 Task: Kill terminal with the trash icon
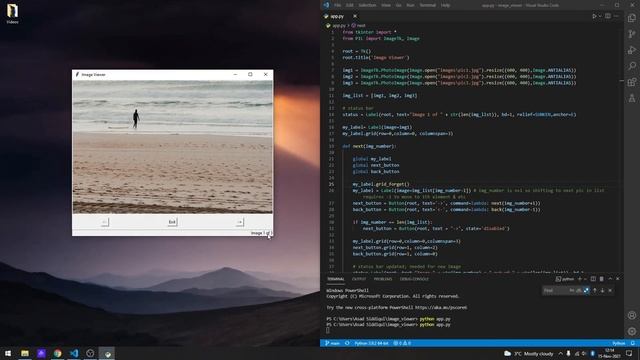click(601, 279)
